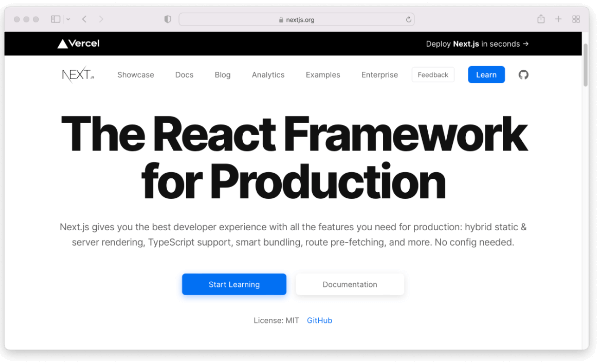Open the Showcase nav item
This screenshot has height=364, width=600.
[x=136, y=75]
